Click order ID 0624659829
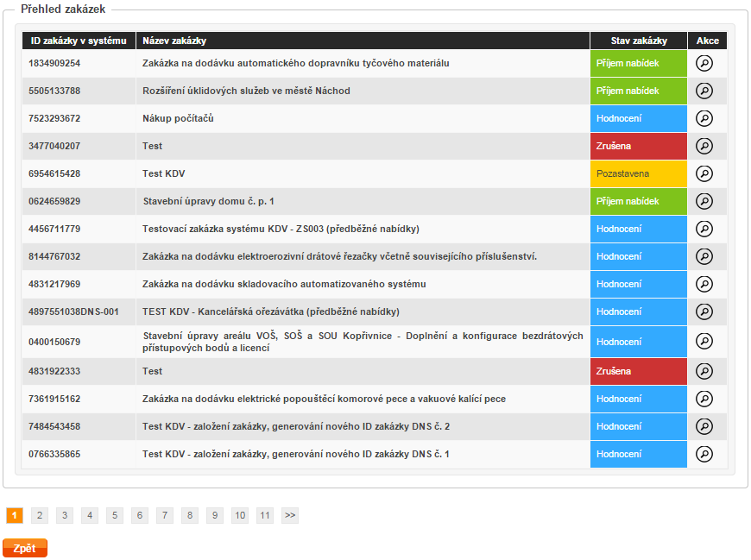This screenshot has width=751, height=560. [x=54, y=202]
